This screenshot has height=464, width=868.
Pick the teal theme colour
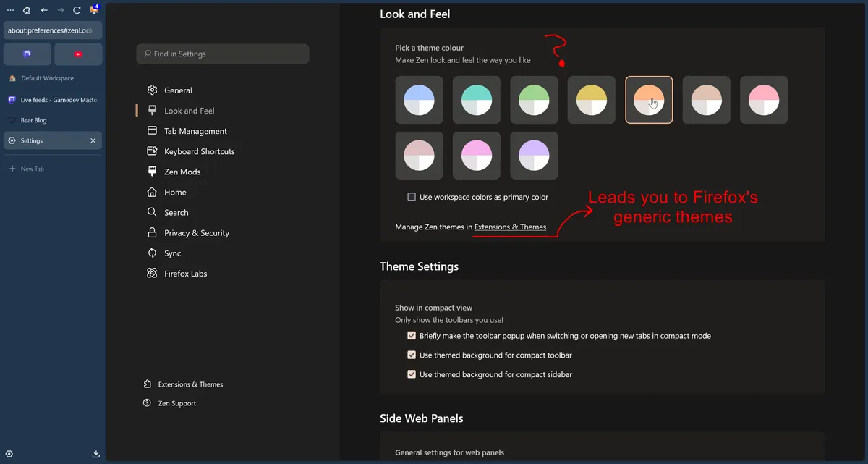pyautogui.click(x=477, y=100)
